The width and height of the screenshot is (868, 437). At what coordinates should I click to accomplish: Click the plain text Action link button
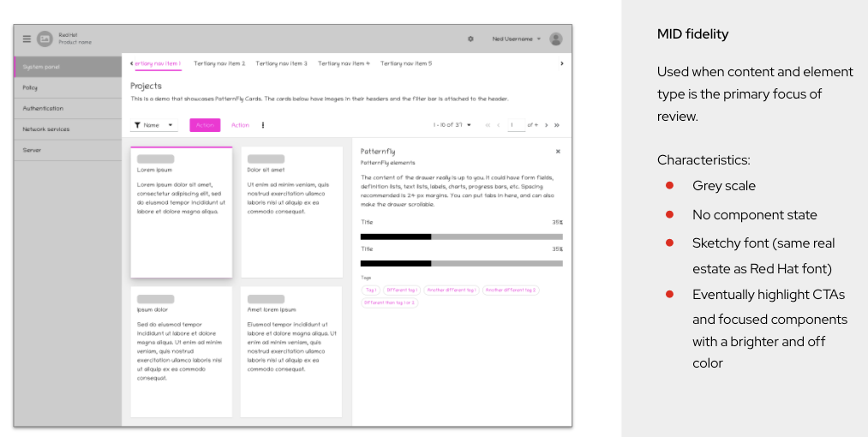240,125
